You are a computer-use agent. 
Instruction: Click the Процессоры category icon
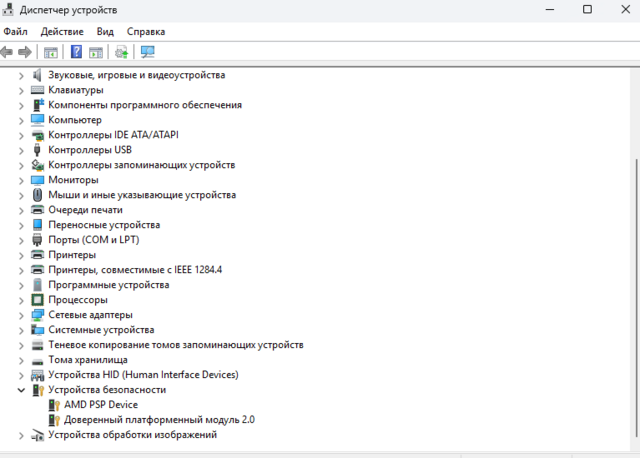[x=38, y=300]
